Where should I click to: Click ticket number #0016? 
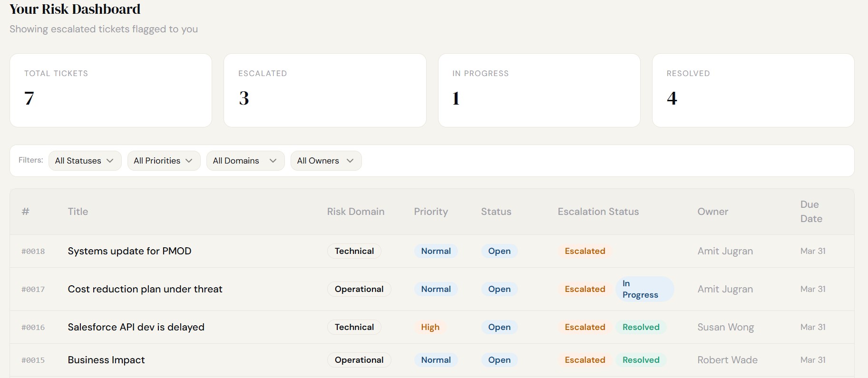(x=33, y=327)
